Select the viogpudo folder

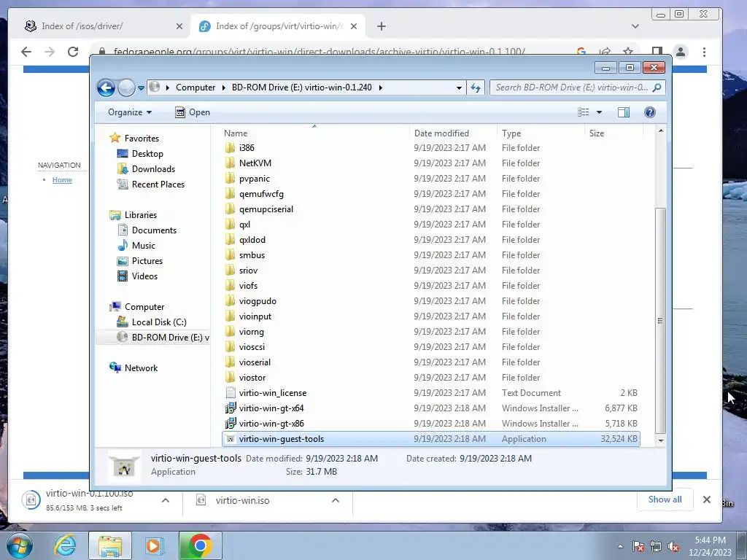click(x=258, y=301)
